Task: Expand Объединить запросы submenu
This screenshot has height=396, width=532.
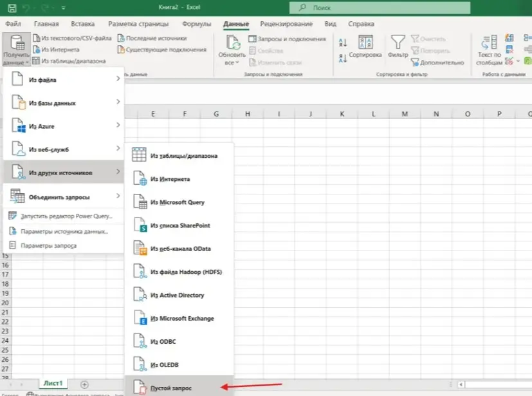Action: (63, 196)
